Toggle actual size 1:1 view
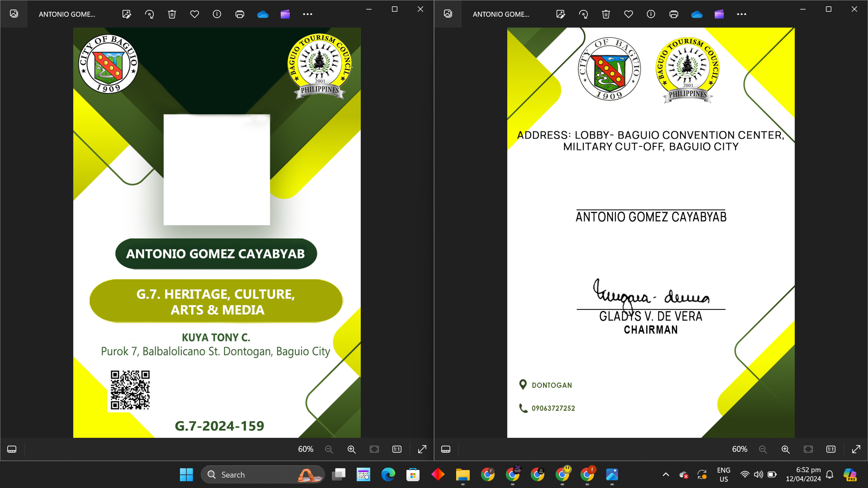 [x=396, y=449]
